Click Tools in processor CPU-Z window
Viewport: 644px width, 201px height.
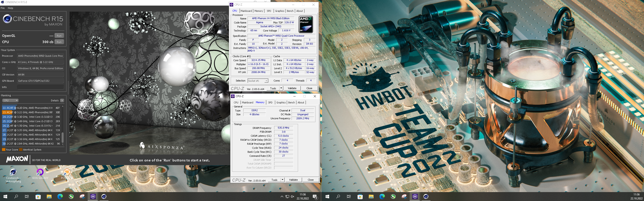[x=273, y=88]
